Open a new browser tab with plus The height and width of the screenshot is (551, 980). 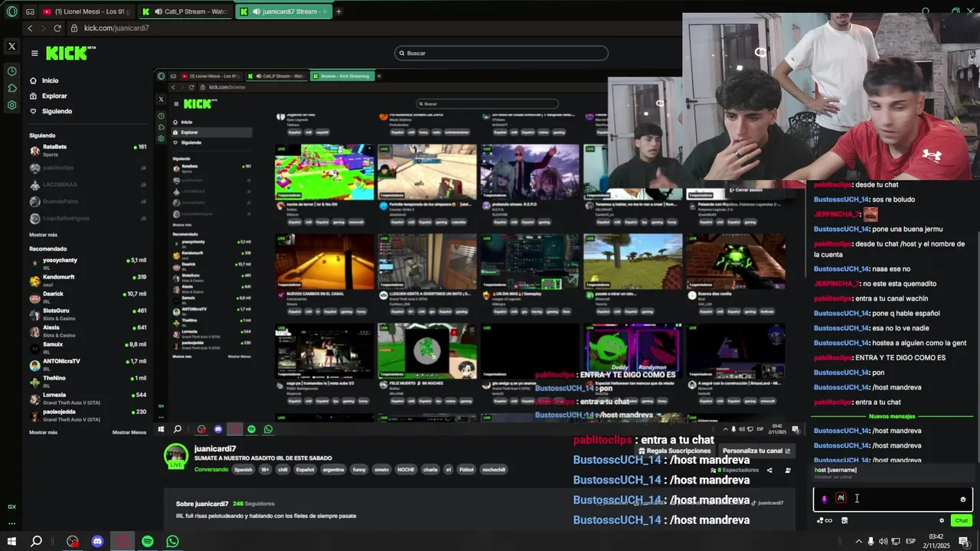(x=338, y=11)
